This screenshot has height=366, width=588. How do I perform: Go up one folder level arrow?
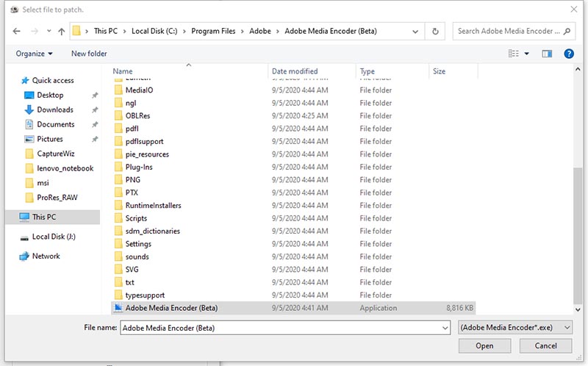click(x=62, y=32)
